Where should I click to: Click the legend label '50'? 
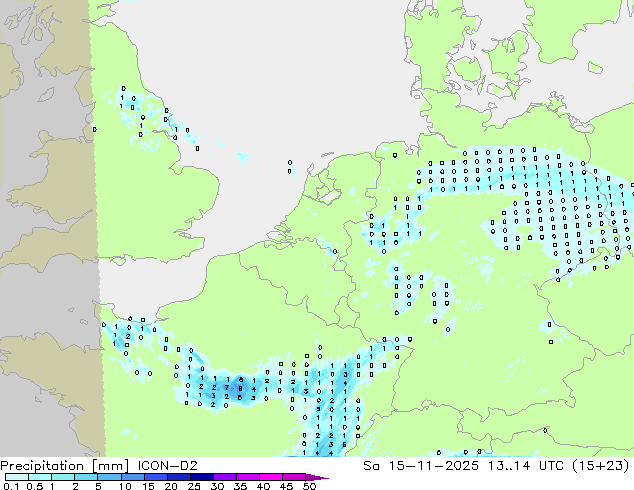309,486
